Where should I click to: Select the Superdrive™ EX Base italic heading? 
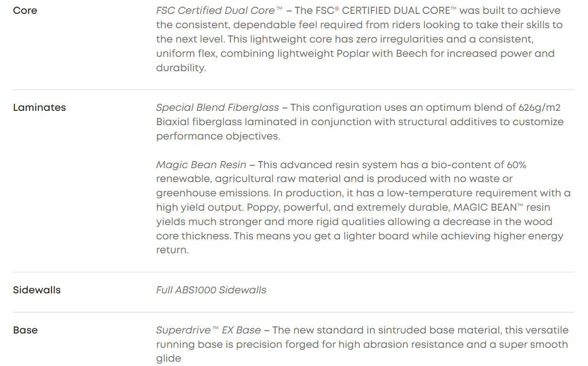(x=208, y=330)
